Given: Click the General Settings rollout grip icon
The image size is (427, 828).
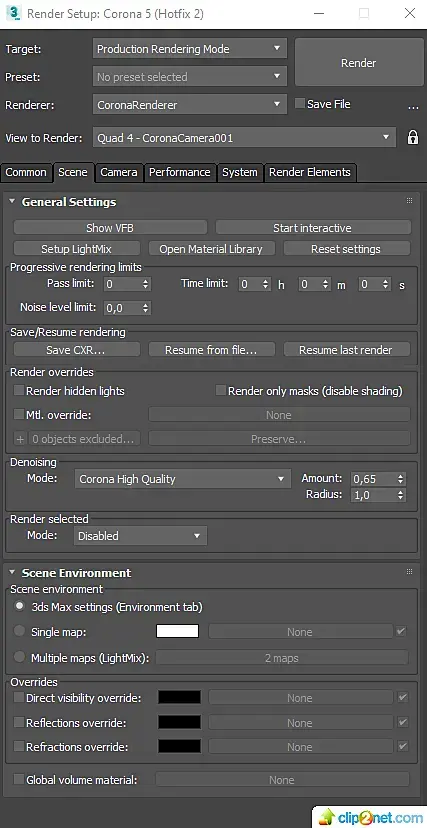Looking at the screenshot, I should 409,201.
